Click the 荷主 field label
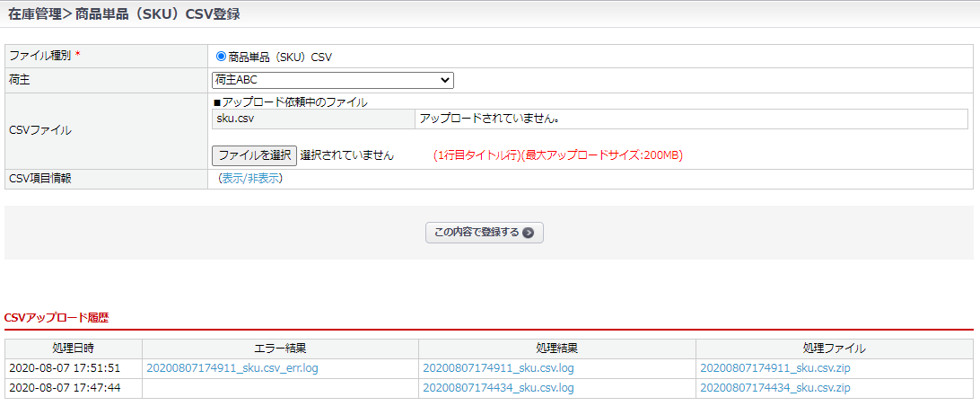 20,80
